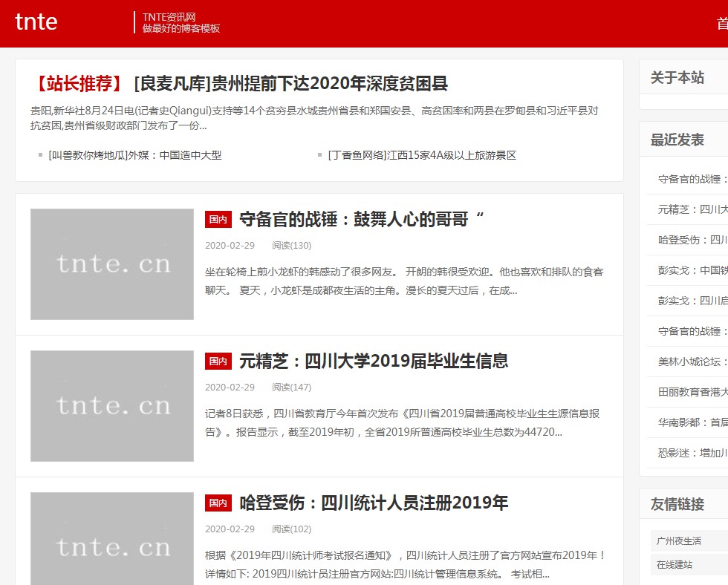Click the 国内 tag on 元精芝 article
Viewport: 728px width, 585px height.
pyautogui.click(x=218, y=362)
